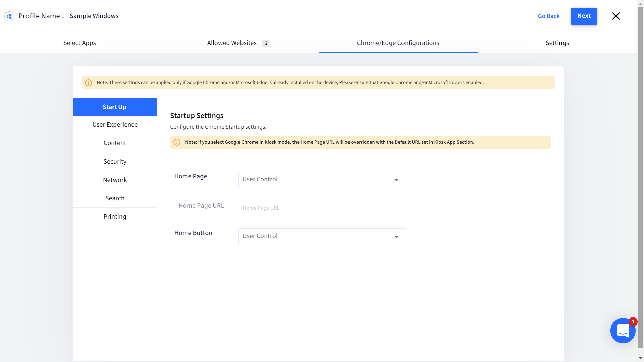Click the Home Page URL input field

coord(315,208)
